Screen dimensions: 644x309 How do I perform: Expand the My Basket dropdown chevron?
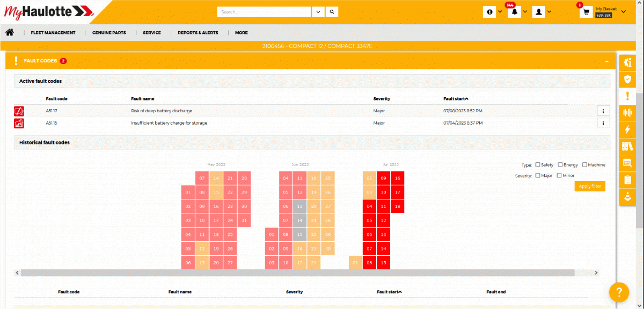(x=623, y=12)
